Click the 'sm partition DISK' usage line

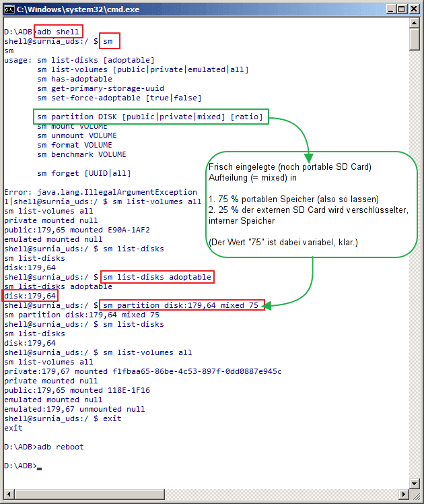(150, 117)
